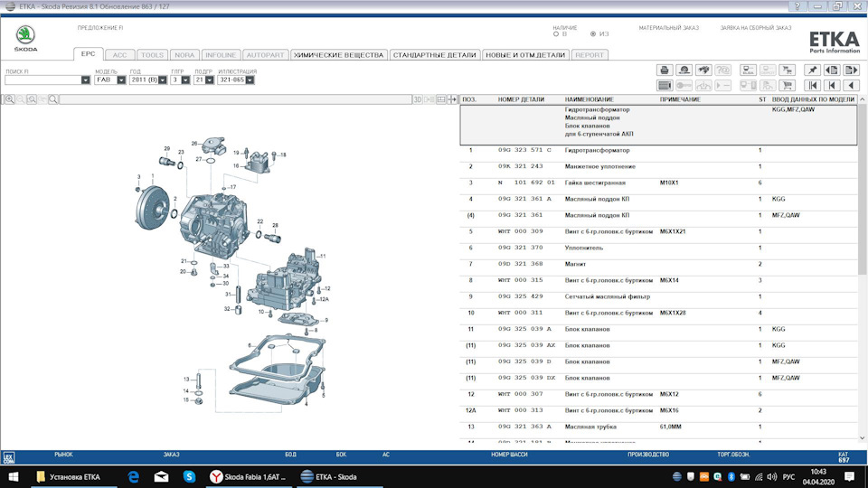This screenshot has height=488, width=868.
Task: Open the ГЛГР main group dropdown
Action: [x=185, y=80]
